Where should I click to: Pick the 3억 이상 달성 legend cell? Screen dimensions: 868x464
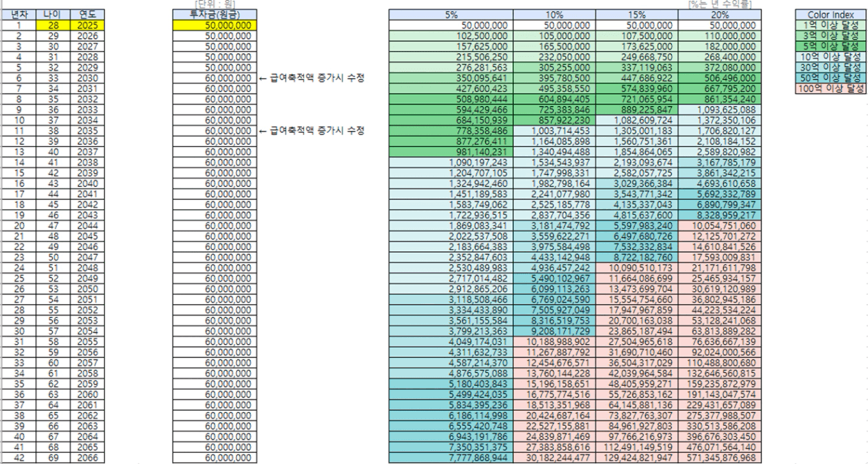point(831,35)
